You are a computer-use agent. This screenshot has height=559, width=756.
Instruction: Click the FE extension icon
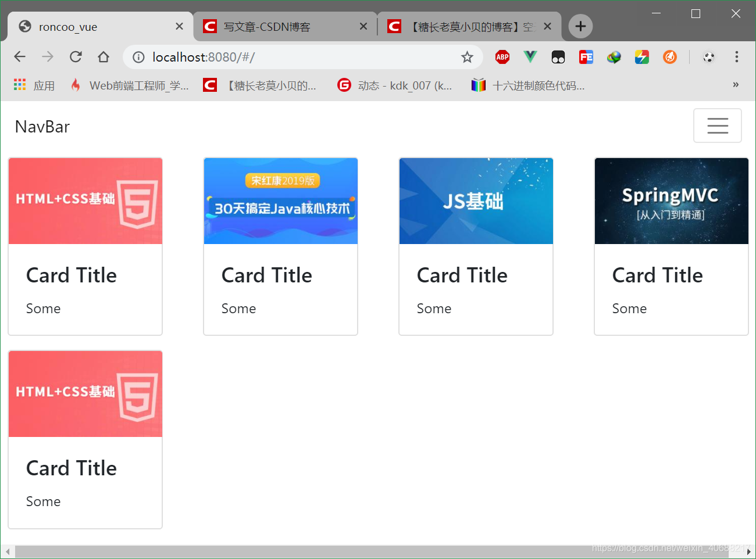586,57
